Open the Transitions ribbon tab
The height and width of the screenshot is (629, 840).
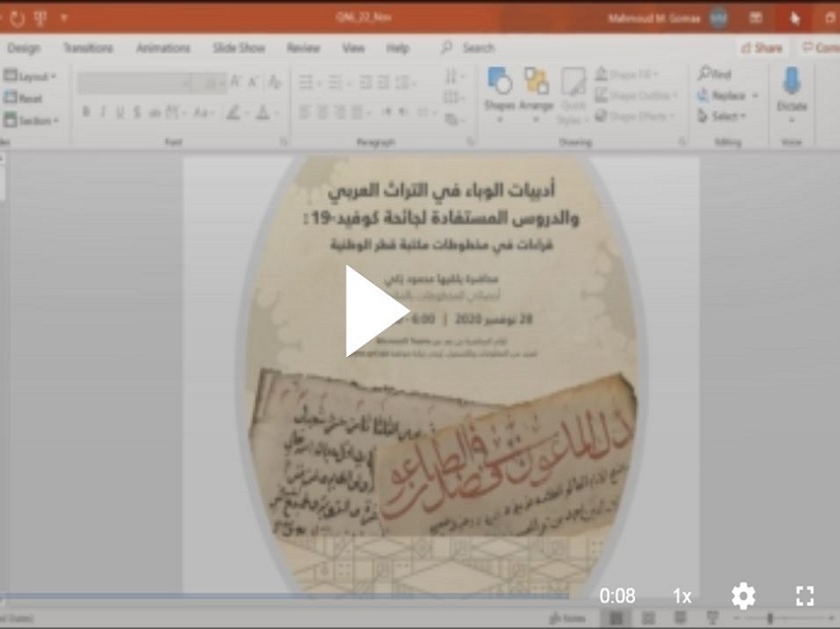(88, 48)
